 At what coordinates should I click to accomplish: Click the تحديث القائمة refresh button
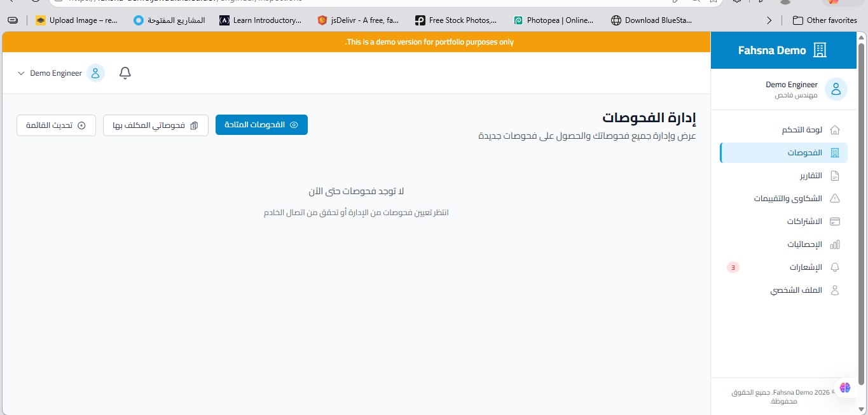56,125
